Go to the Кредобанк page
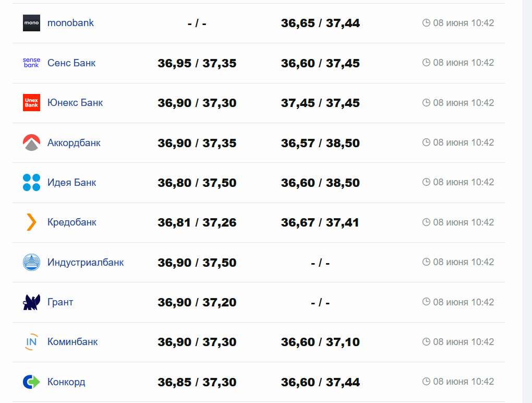 [72, 222]
